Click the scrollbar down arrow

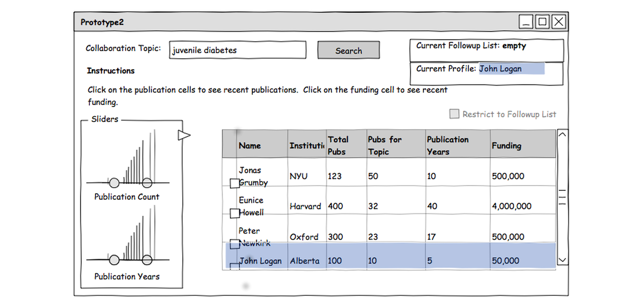[x=562, y=260]
